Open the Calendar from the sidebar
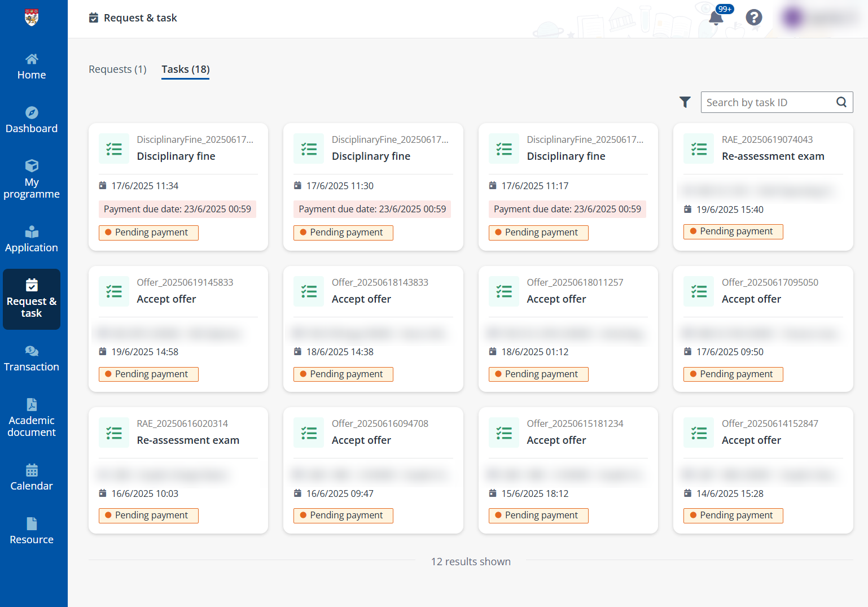 (32, 477)
